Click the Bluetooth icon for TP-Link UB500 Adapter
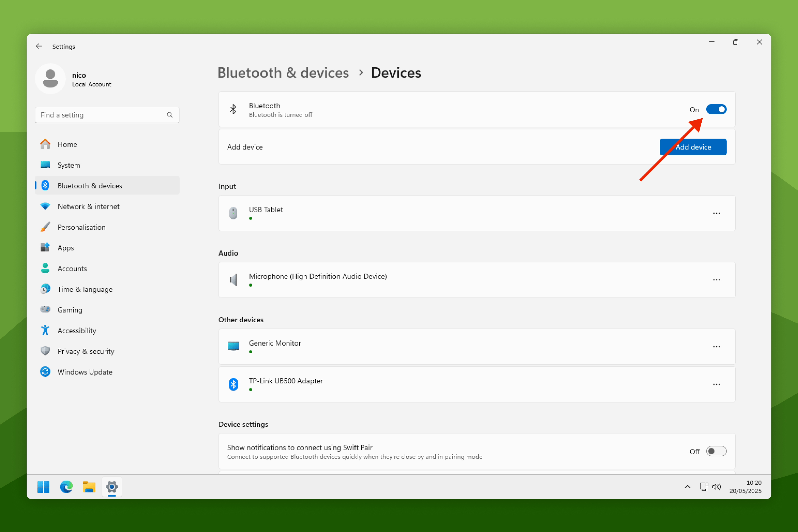Image resolution: width=798 pixels, height=532 pixels. click(233, 384)
